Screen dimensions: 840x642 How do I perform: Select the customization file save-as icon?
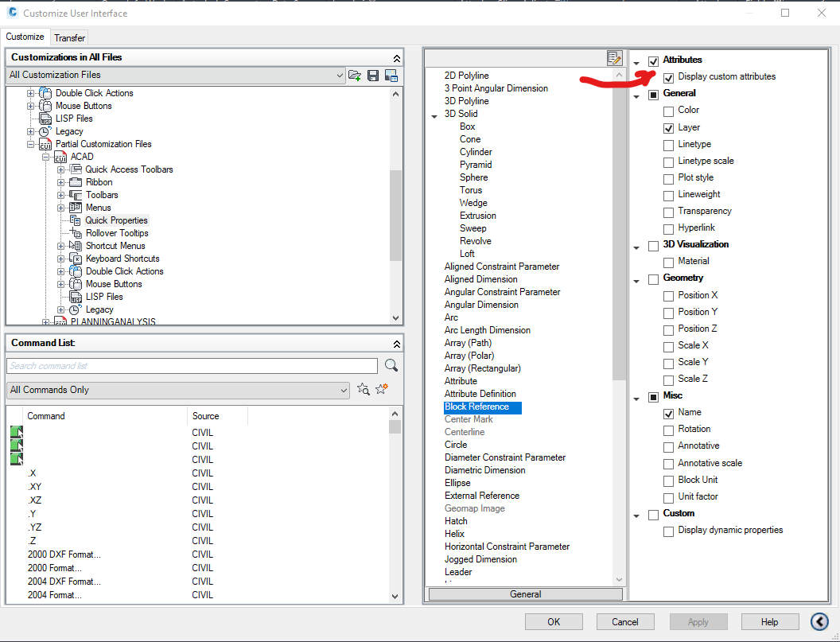[389, 73]
